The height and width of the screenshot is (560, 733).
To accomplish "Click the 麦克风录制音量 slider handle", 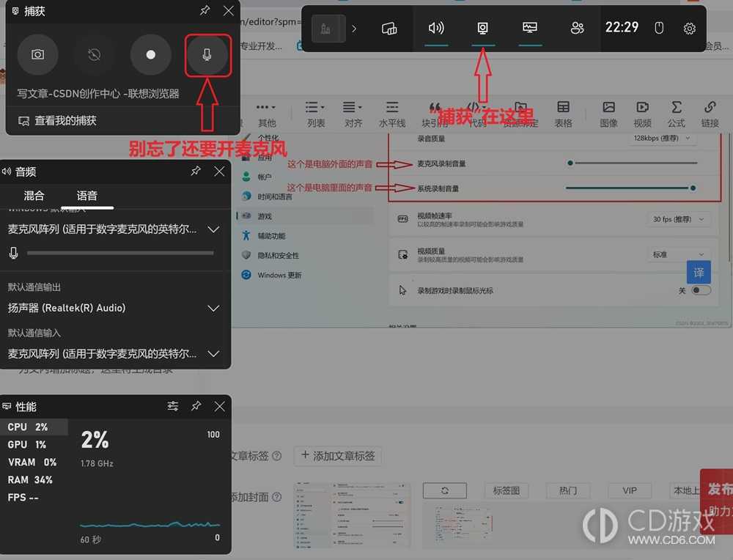I will coord(569,164).
